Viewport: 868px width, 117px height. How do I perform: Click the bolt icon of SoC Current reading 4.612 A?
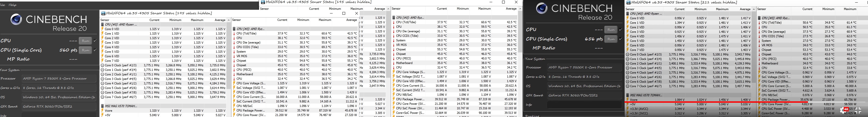click(x=759, y=90)
